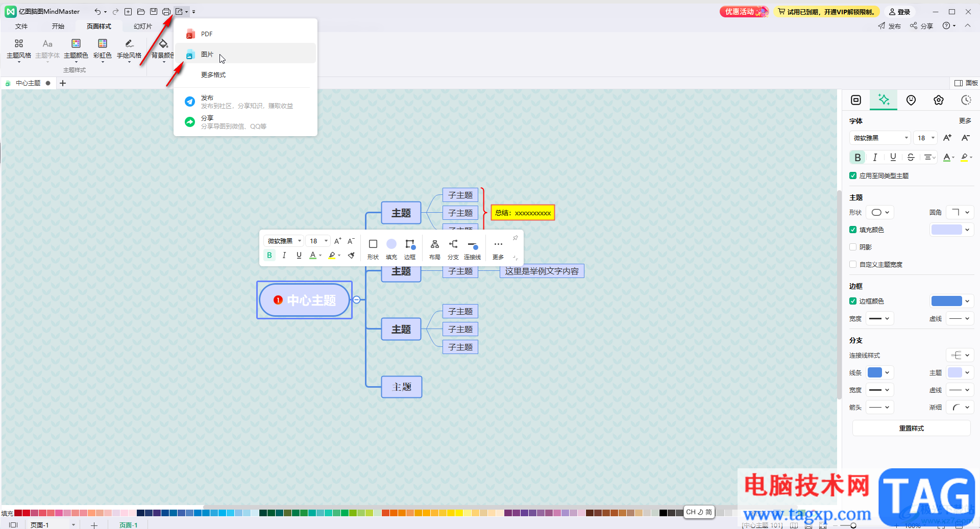Toggle italic in right font panel
The width and height of the screenshot is (980, 529).
pos(875,158)
